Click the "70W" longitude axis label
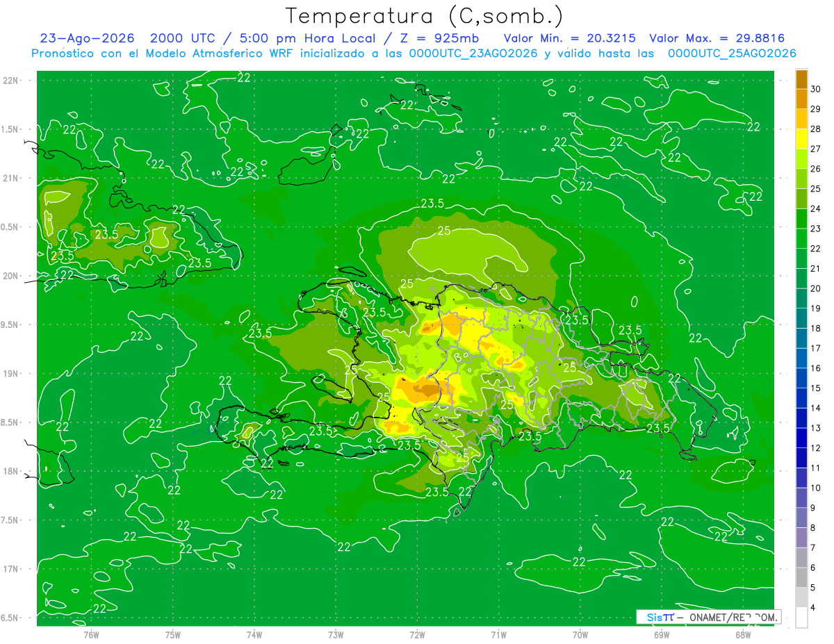Screen dimensions: 834x644 coord(580,634)
